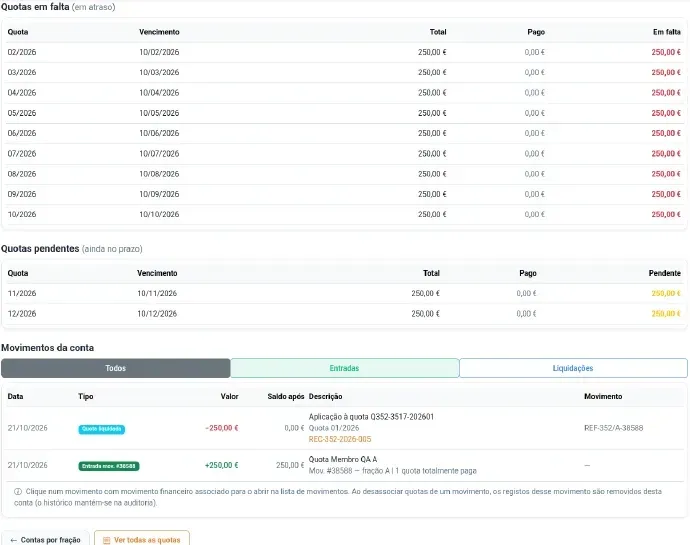Click due date 10/11/2026
The image size is (690, 545).
157,293
